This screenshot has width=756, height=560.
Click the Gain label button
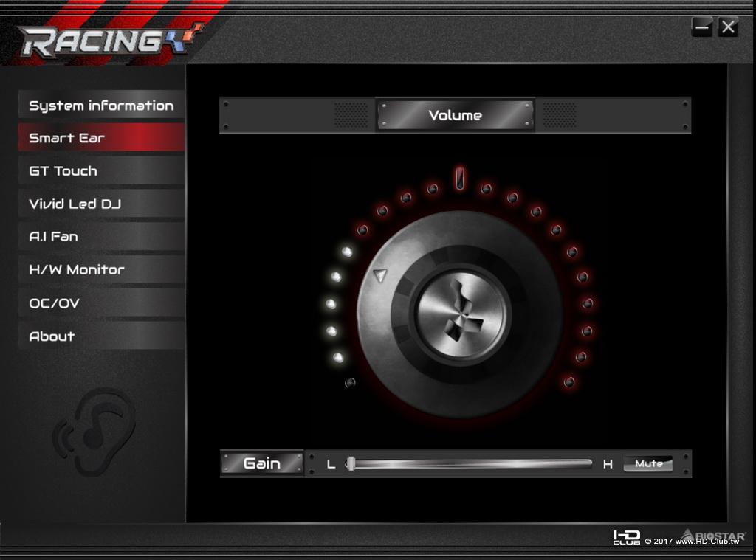coord(262,463)
